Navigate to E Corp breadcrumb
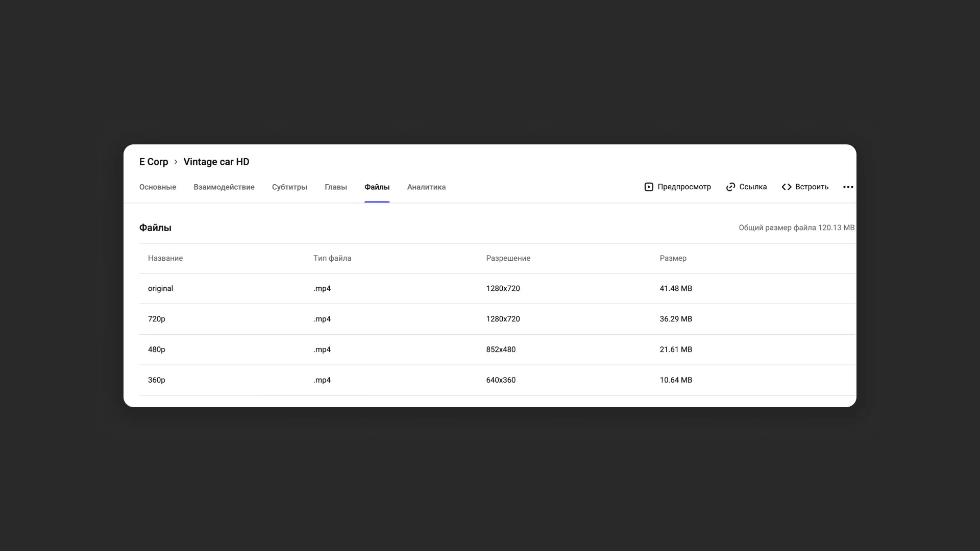This screenshot has width=980, height=551. (154, 162)
